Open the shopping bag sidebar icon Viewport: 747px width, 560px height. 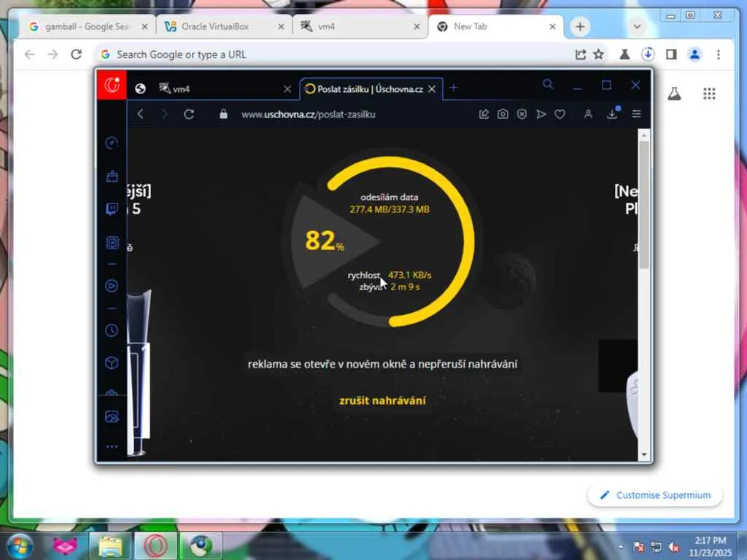coord(112,176)
